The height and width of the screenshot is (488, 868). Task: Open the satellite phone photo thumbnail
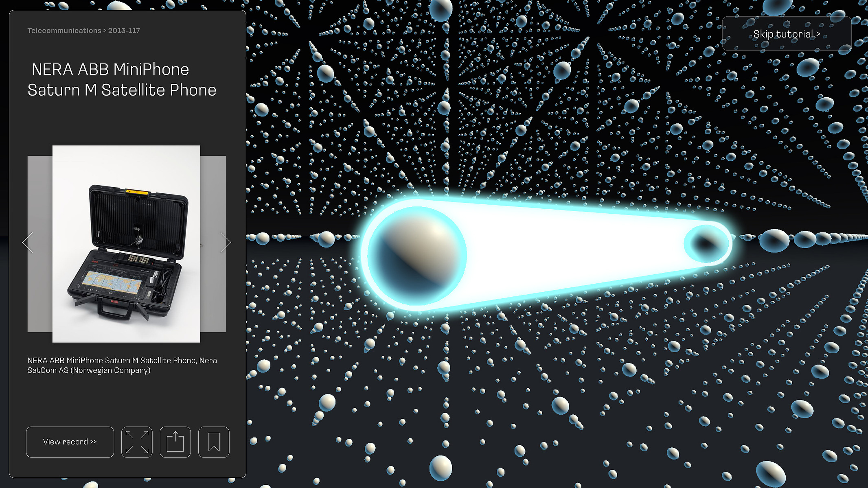coord(126,244)
